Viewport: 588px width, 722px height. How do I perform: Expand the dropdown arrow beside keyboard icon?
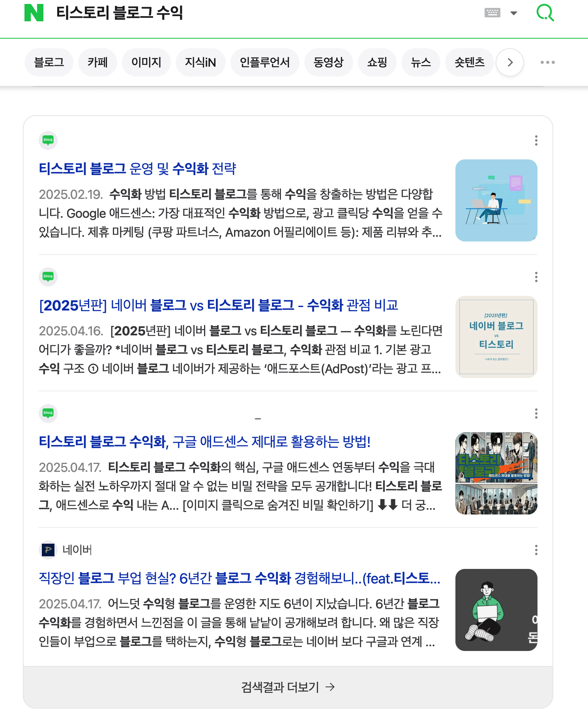513,13
